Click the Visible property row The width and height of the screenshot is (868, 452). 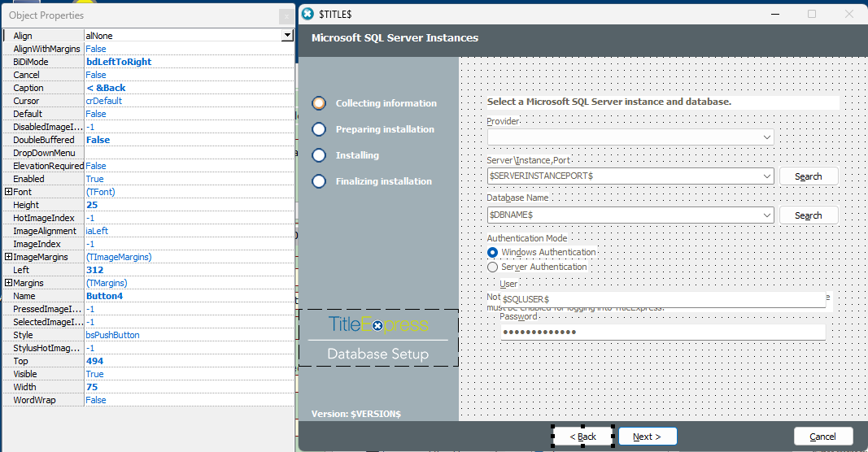[x=148, y=374]
